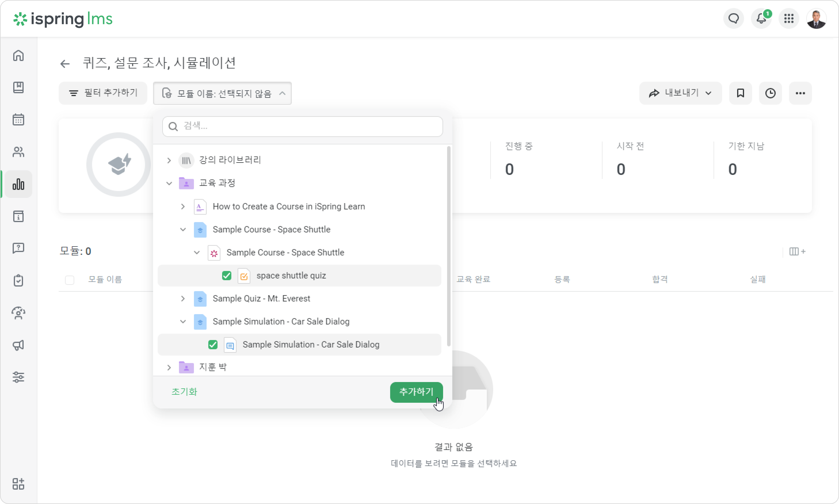Viewport: 839px width, 504px height.
Task: Open the info board sidebar icon
Action: click(18, 216)
